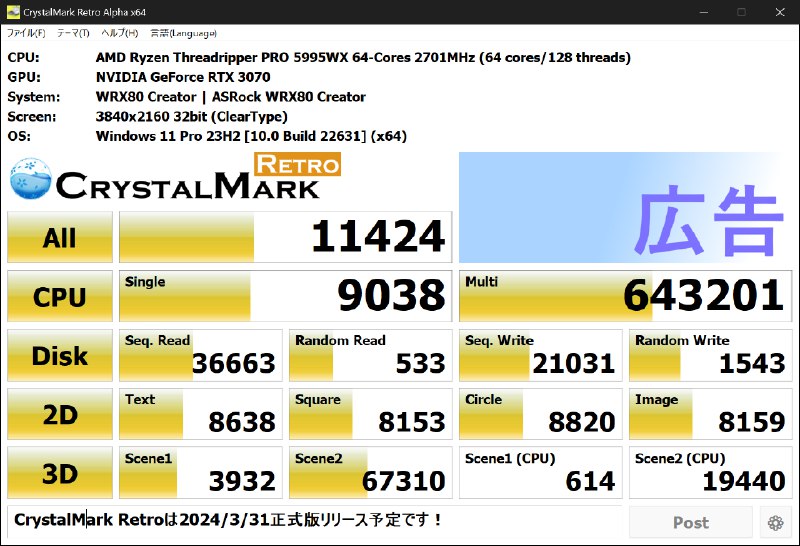Click the All total score 11424
The height and width of the screenshot is (546, 800).
[286, 237]
